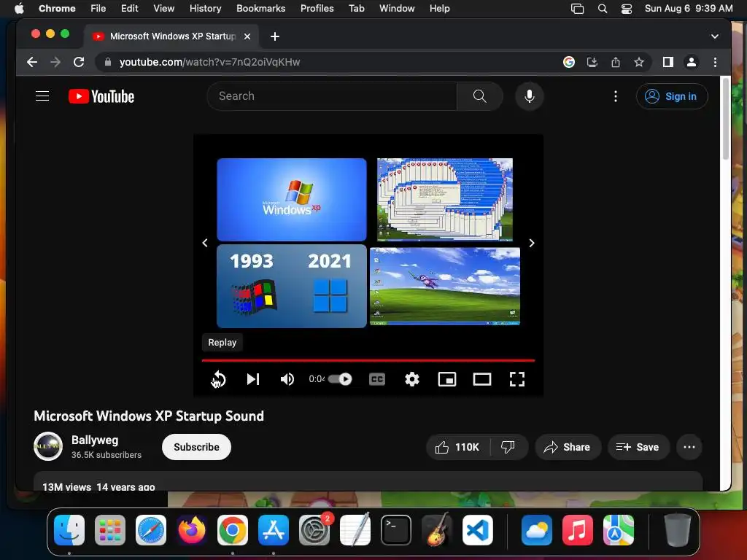Viewport: 747px width, 560px height.
Task: Expand tab search chevron
Action: [715, 36]
